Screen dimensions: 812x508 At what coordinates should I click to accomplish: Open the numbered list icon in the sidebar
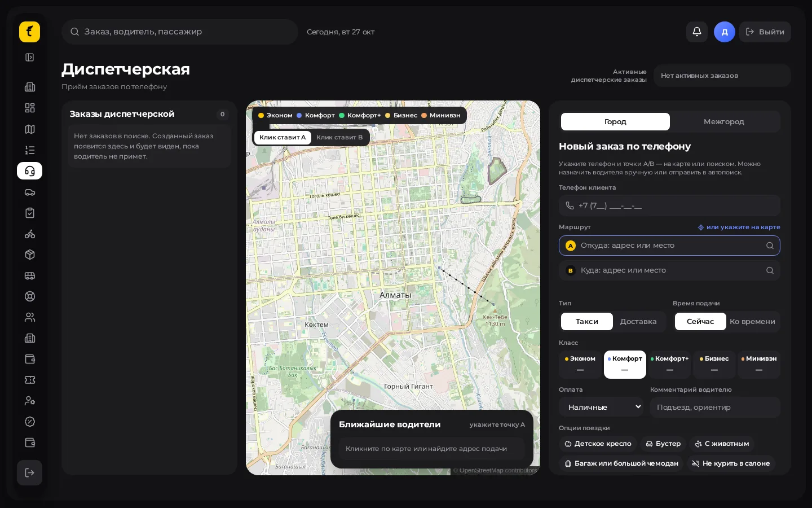[30, 150]
